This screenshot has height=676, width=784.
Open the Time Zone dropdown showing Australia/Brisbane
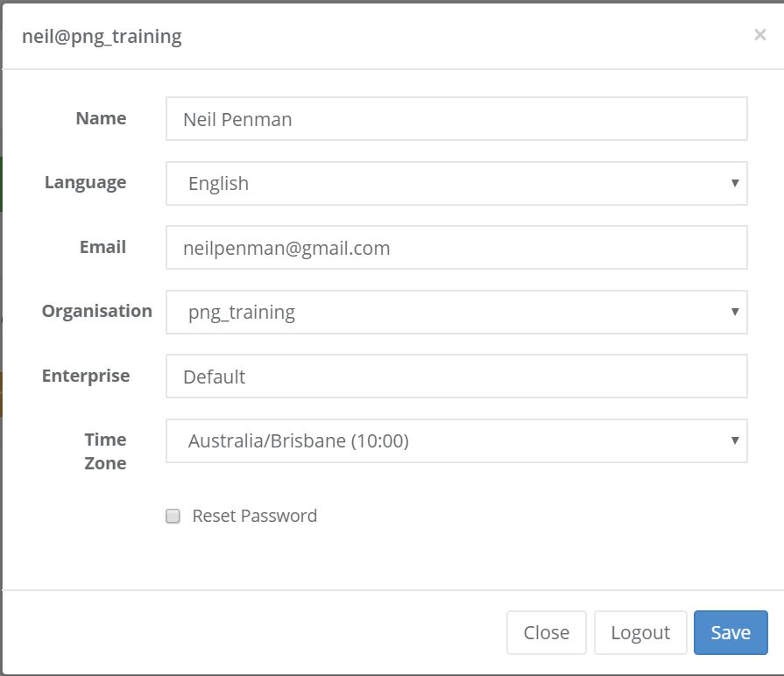click(456, 440)
